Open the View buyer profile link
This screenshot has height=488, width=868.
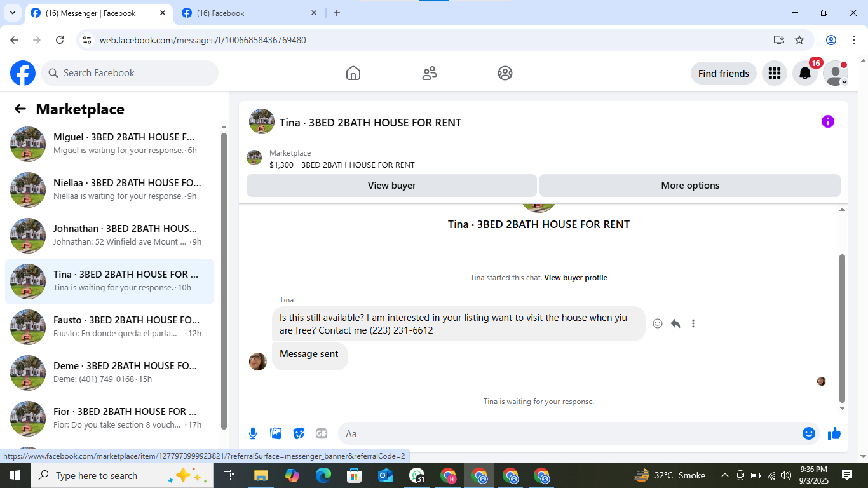pos(576,278)
